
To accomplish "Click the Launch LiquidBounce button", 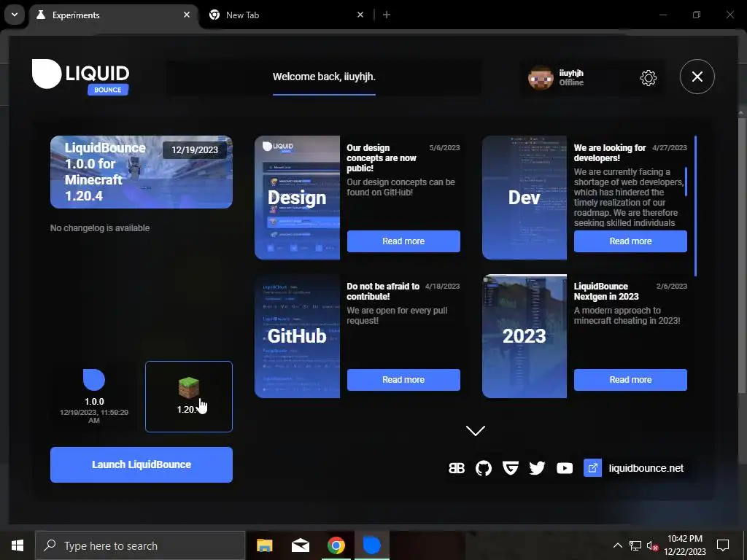I will [x=142, y=464].
